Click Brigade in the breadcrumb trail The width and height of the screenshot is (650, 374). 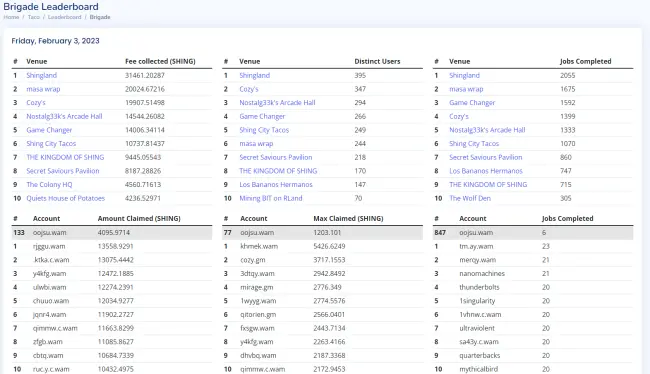100,17
